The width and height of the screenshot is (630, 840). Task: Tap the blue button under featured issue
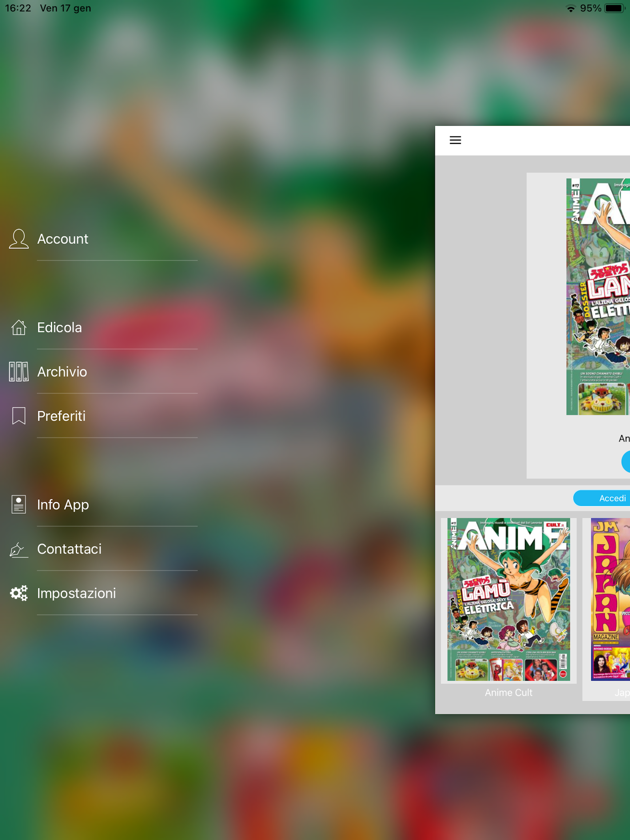point(625,462)
